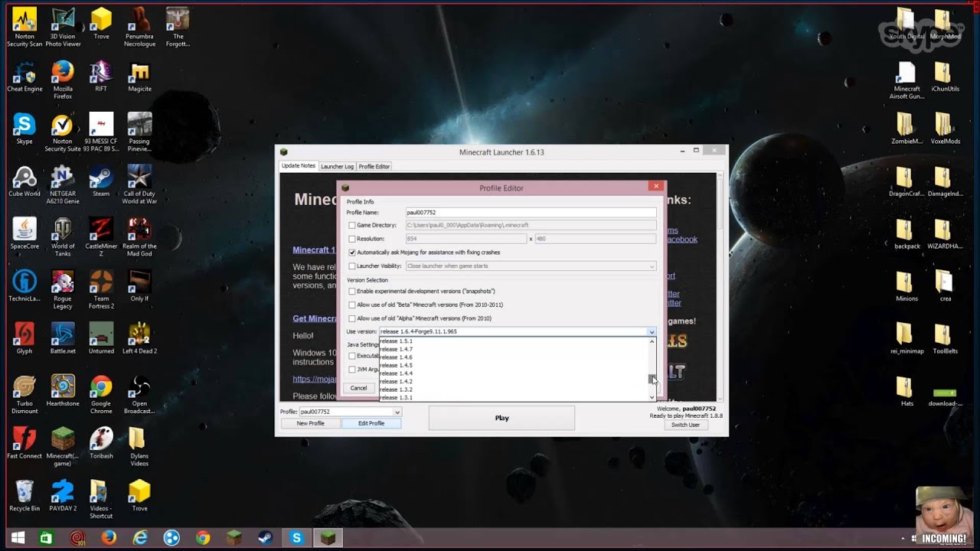Switch to the Launcher Log tab
The height and width of the screenshot is (551, 980).
[x=337, y=166]
